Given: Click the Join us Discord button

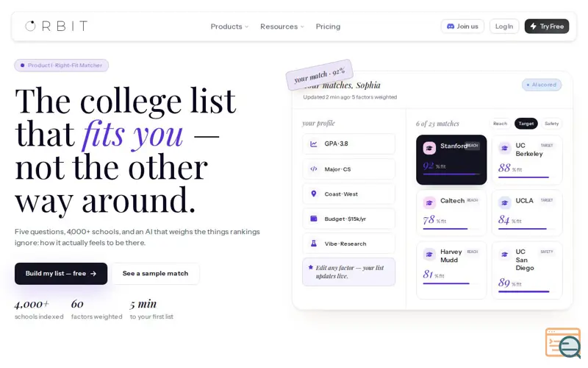Looking at the screenshot, I should [x=462, y=26].
